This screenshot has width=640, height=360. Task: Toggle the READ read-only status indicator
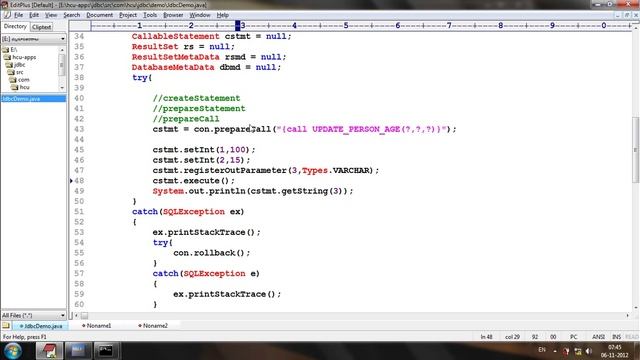tap(632, 337)
